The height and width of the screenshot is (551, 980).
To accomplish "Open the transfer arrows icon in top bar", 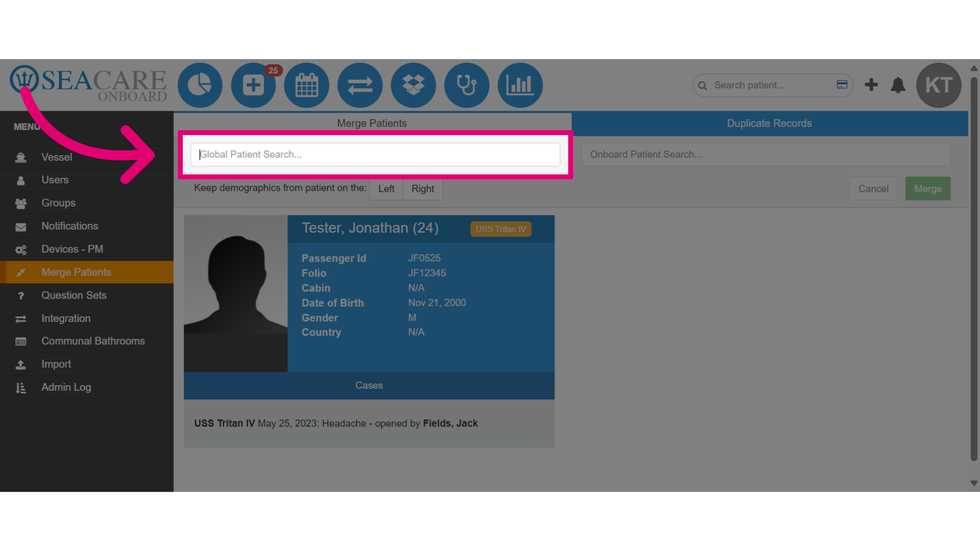I will tap(360, 85).
